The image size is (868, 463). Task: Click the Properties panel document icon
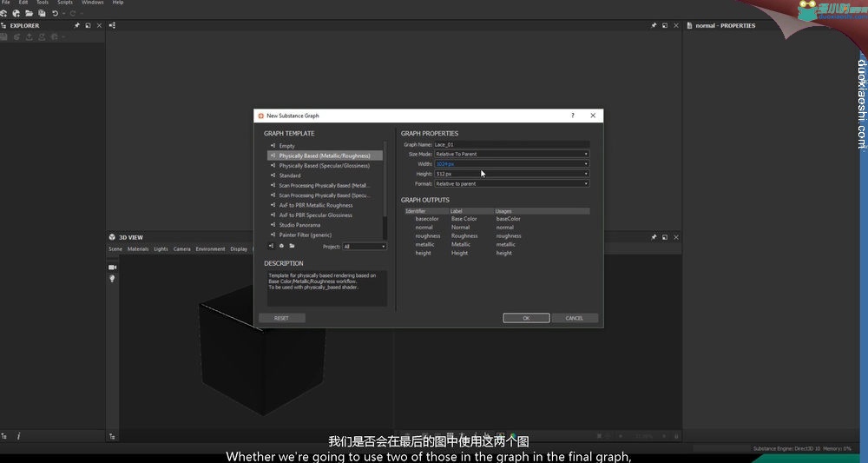click(x=690, y=25)
